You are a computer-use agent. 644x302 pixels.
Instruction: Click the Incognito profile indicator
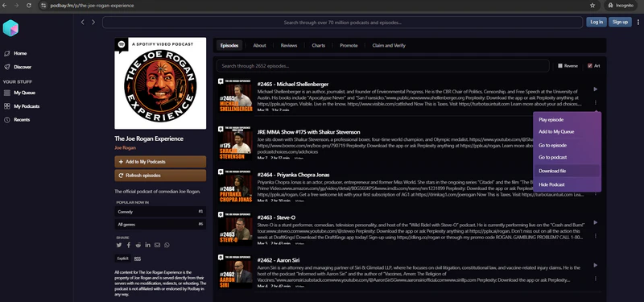[621, 6]
